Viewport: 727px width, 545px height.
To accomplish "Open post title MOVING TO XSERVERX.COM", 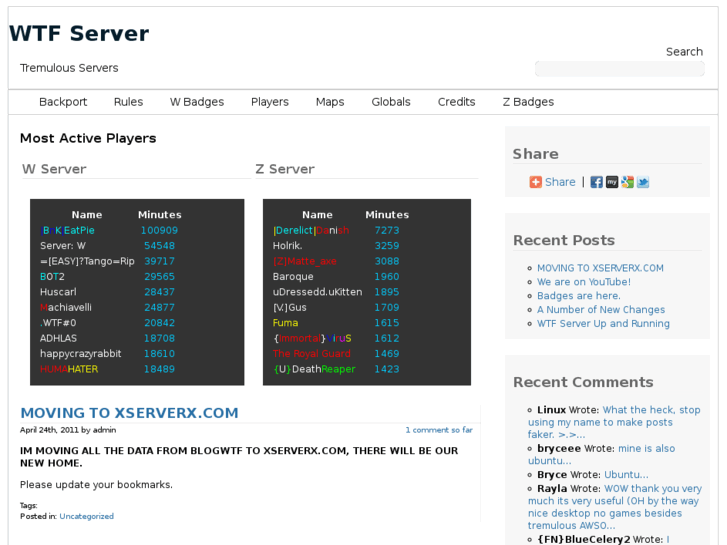I will coord(129,413).
